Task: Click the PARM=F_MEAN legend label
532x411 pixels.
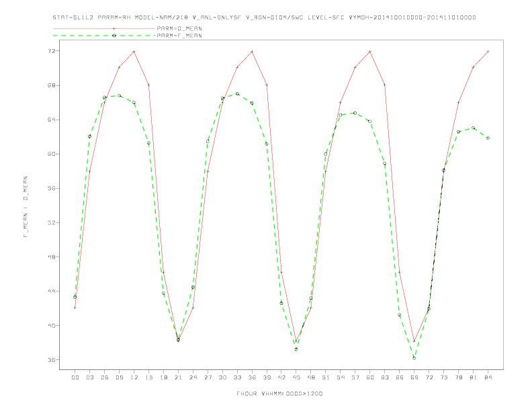Action: tap(179, 36)
